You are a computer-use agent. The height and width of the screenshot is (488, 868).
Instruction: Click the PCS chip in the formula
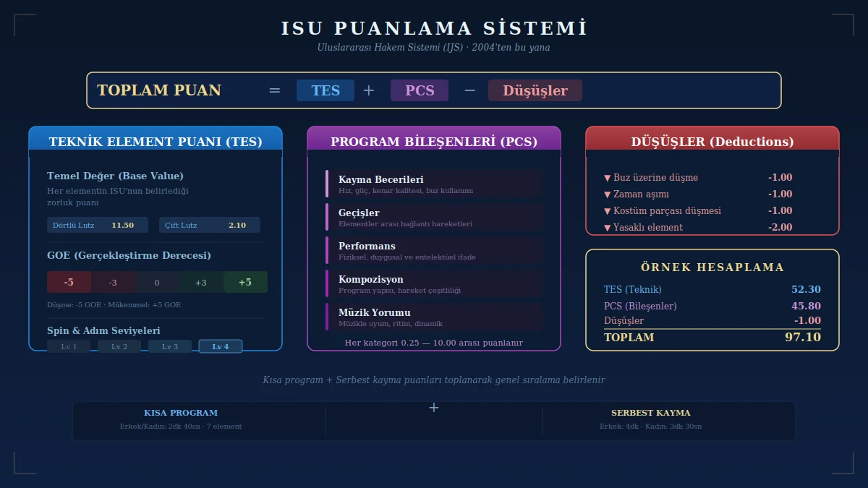point(419,90)
